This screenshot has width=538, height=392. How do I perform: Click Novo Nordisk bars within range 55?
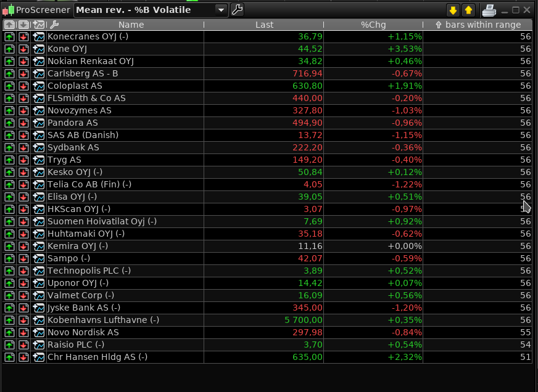pos(525,333)
